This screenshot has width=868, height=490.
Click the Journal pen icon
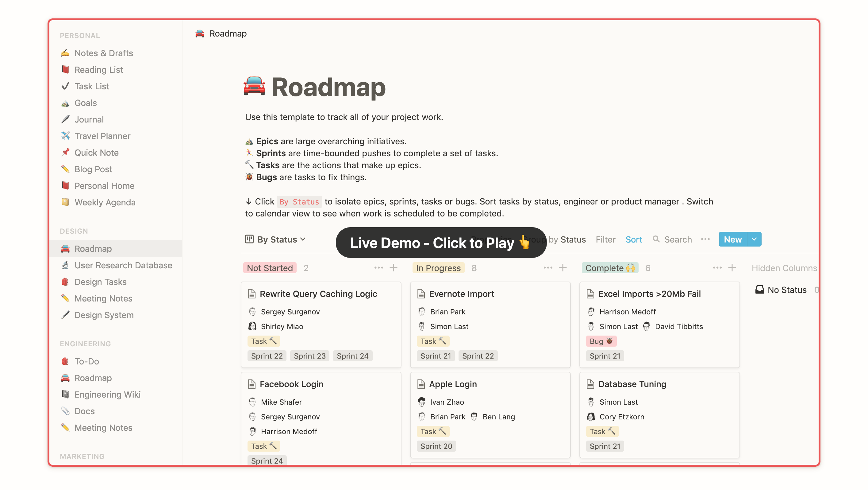pyautogui.click(x=65, y=119)
